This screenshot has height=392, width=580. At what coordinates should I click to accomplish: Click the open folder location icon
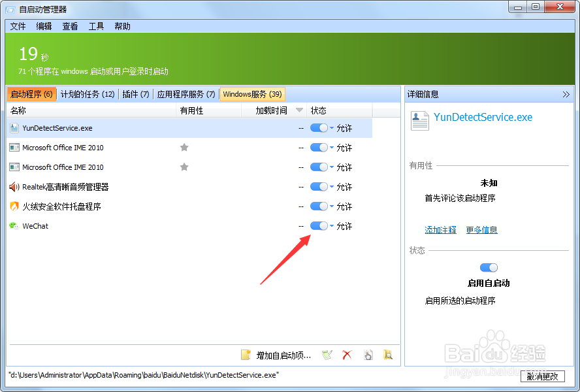click(388, 355)
